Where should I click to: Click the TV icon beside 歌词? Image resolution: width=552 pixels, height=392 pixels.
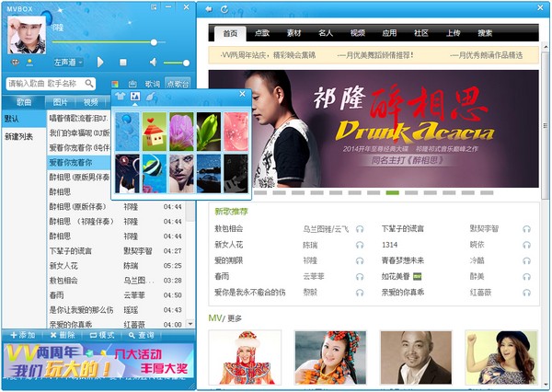coord(132,84)
